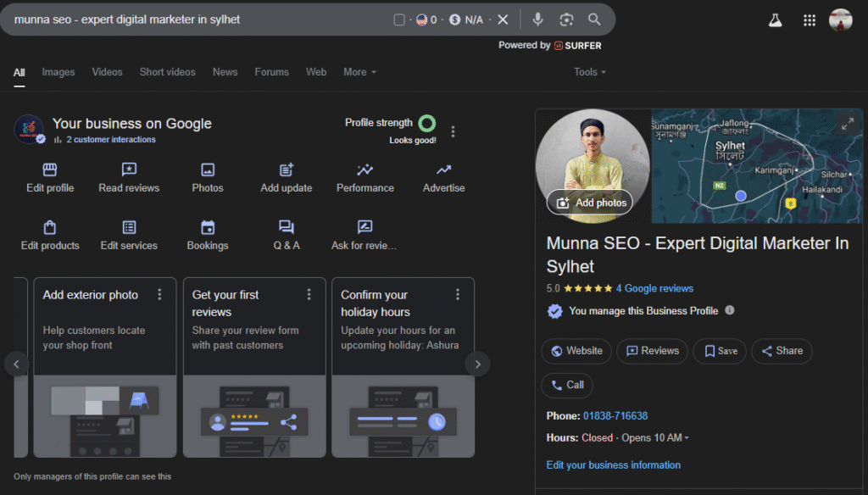Expand the map to full view
Image resolution: width=868 pixels, height=495 pixels.
[848, 124]
